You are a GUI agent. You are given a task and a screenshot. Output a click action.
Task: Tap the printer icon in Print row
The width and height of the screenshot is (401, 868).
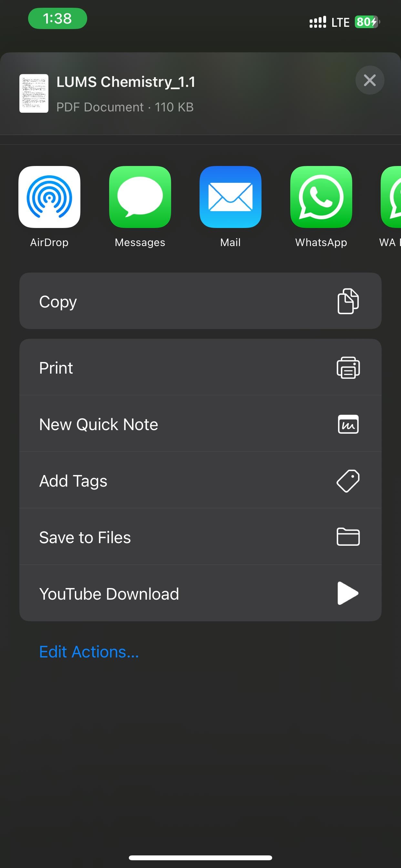point(348,367)
